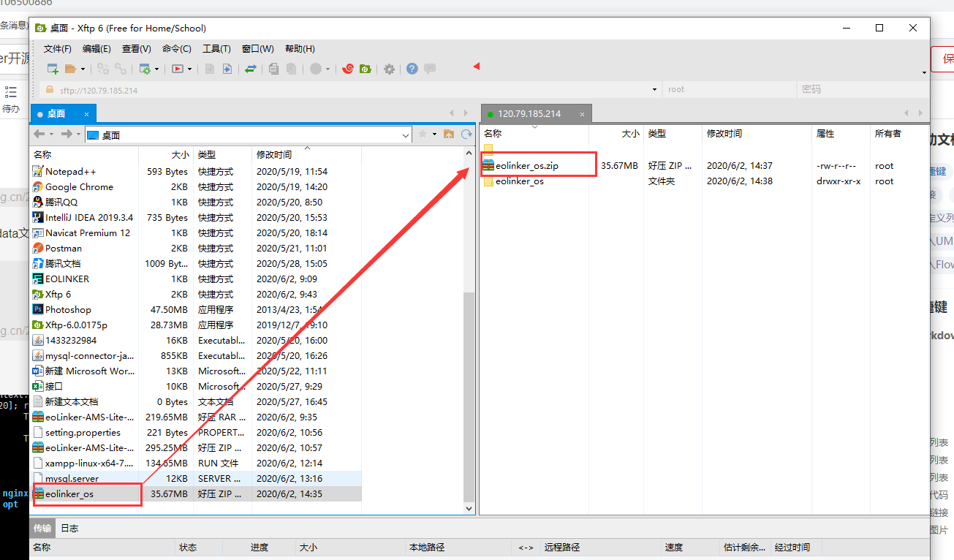Click the blue Help question mark icon
954x560 pixels.
pos(412,69)
